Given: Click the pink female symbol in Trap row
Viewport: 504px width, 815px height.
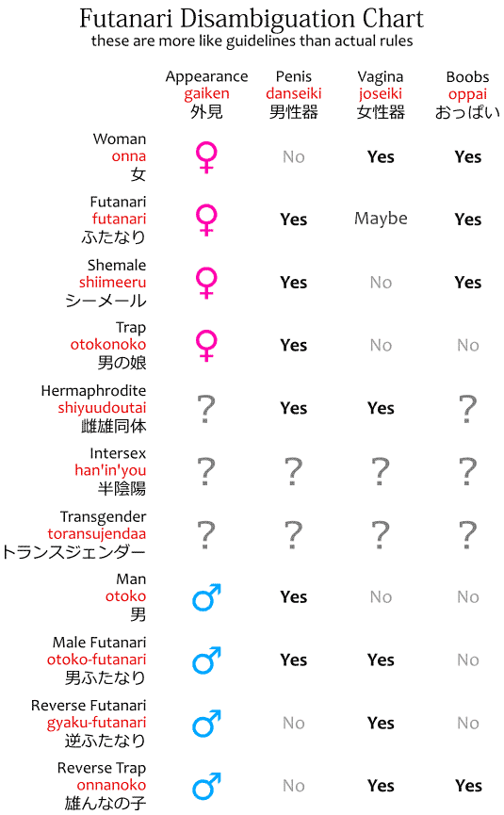Looking at the screenshot, I should [x=206, y=345].
